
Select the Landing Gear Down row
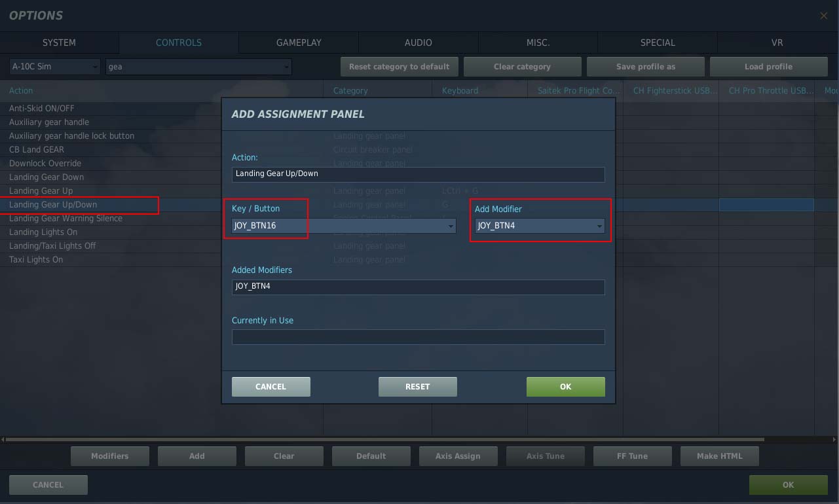111,177
